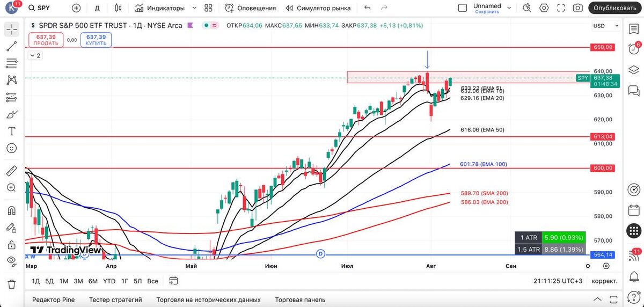The height and width of the screenshot is (307, 644).
Task: Toggle the коррект. adjustment option
Action: [x=604, y=281]
